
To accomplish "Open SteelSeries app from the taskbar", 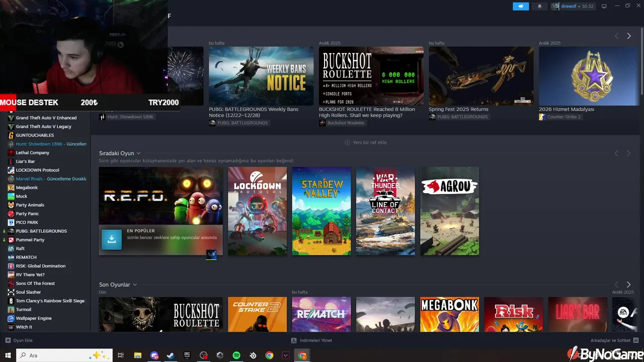I will tap(253, 355).
